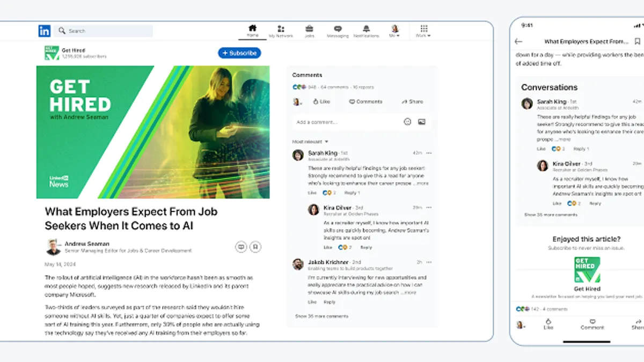Tap the mobile Comment icon in bottom bar
644x362 pixels.
592,324
